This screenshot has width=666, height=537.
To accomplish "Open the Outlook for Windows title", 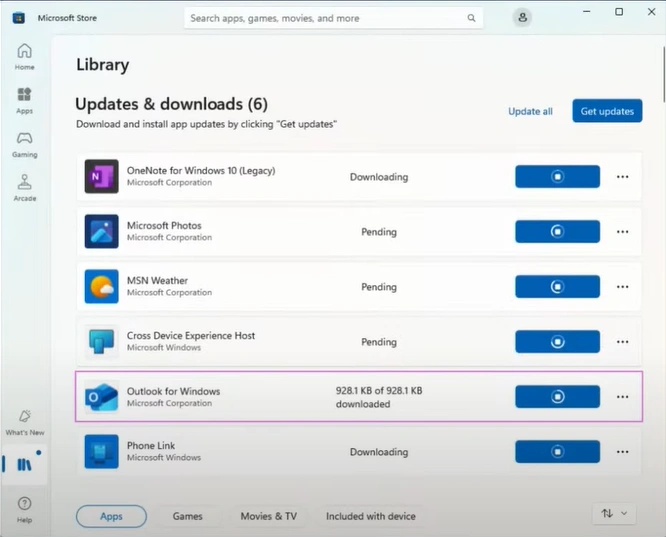I will coord(173,391).
